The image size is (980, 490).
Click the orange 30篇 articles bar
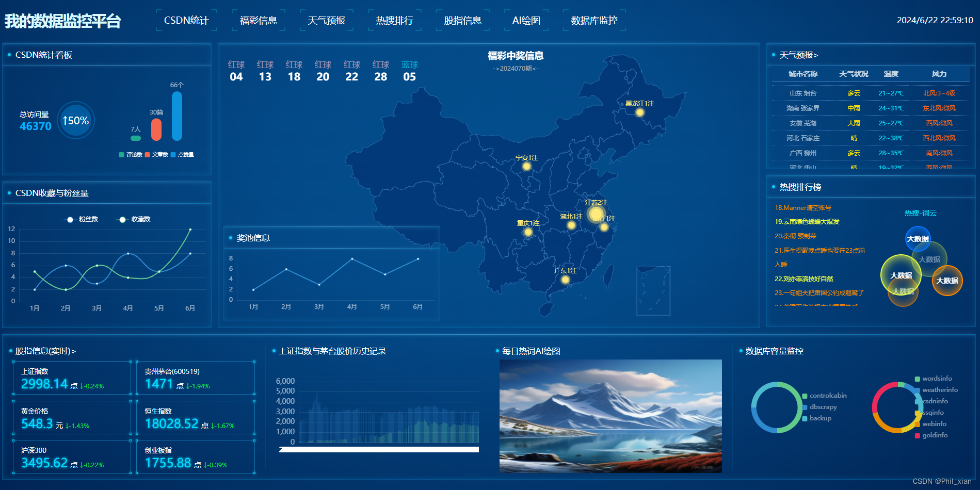pos(156,129)
